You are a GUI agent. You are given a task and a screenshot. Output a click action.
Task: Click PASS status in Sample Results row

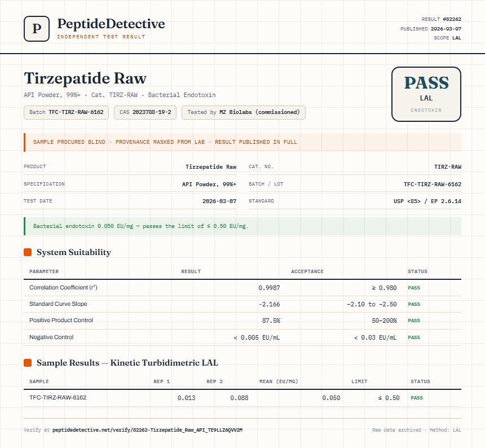pyautogui.click(x=417, y=398)
